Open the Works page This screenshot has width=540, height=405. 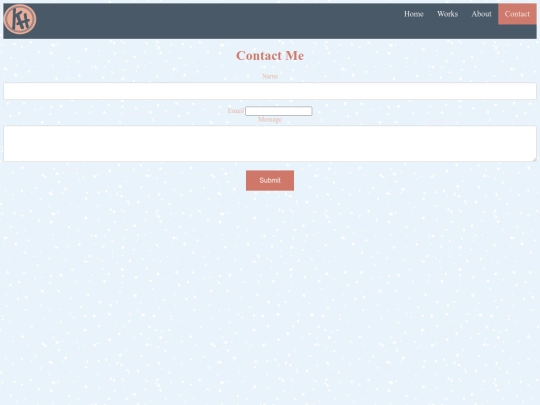(447, 14)
